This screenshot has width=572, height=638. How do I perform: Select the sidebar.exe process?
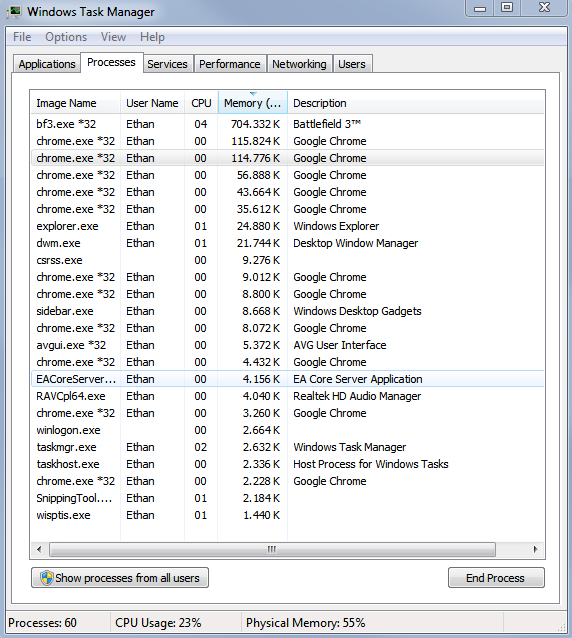coord(287,311)
